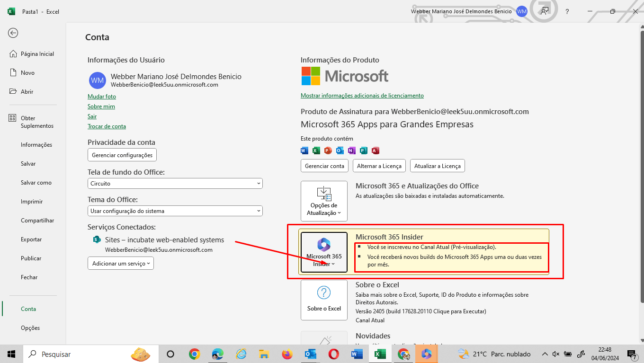
Task: Click Obter Suplementos in the sidebar
Action: click(x=33, y=122)
